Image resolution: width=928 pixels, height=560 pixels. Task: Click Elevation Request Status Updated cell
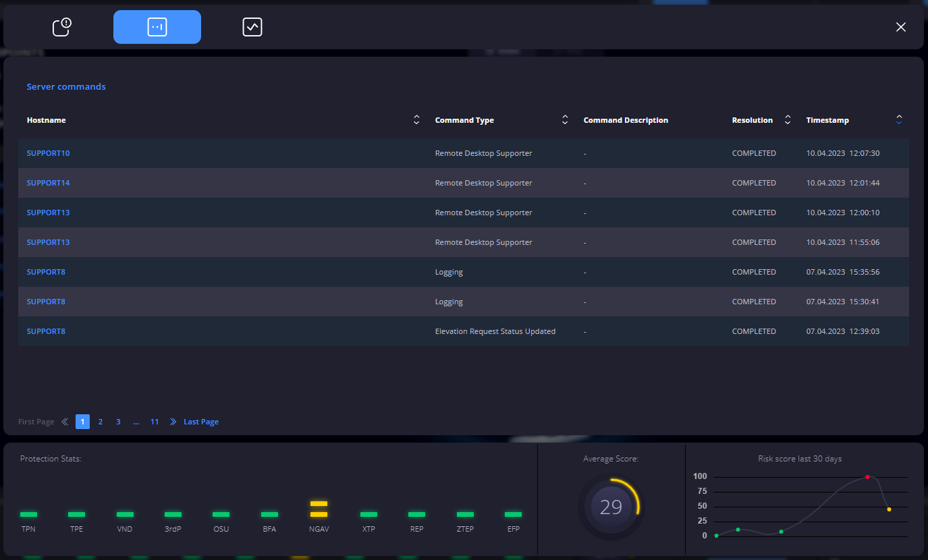pos(495,331)
